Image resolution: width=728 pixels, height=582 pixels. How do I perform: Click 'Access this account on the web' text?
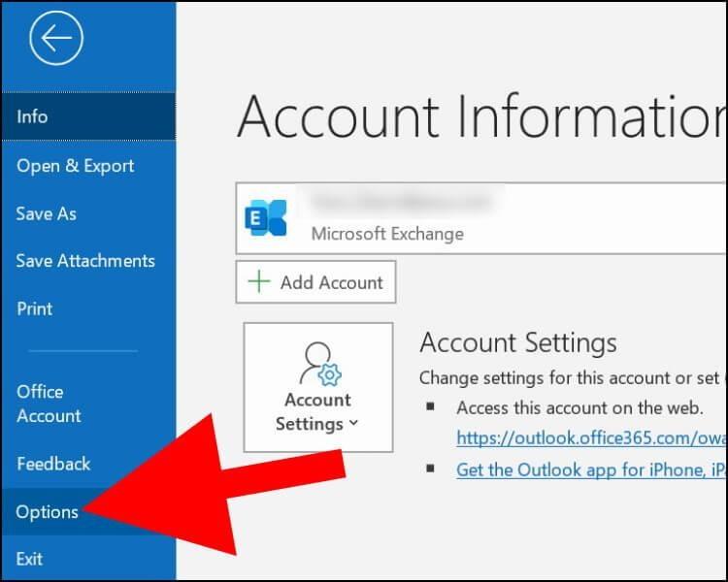tap(579, 408)
